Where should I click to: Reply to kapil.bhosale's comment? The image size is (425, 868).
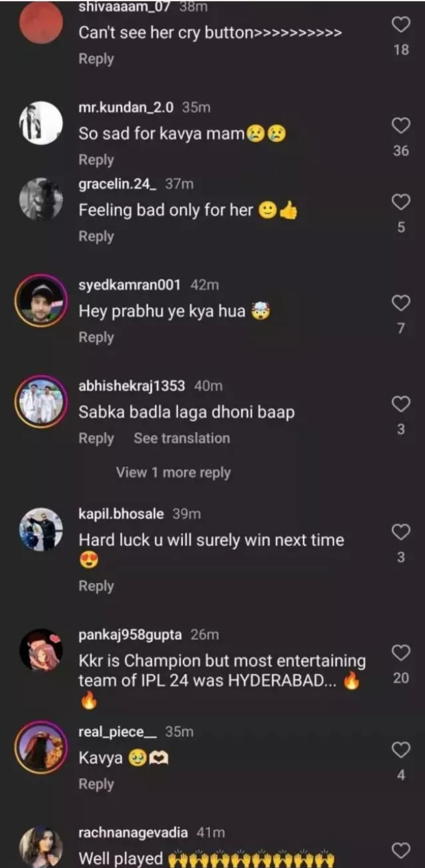click(x=96, y=586)
